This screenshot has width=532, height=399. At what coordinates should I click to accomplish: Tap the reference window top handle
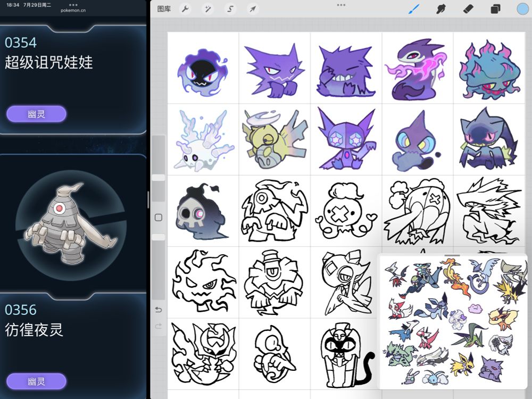point(452,255)
